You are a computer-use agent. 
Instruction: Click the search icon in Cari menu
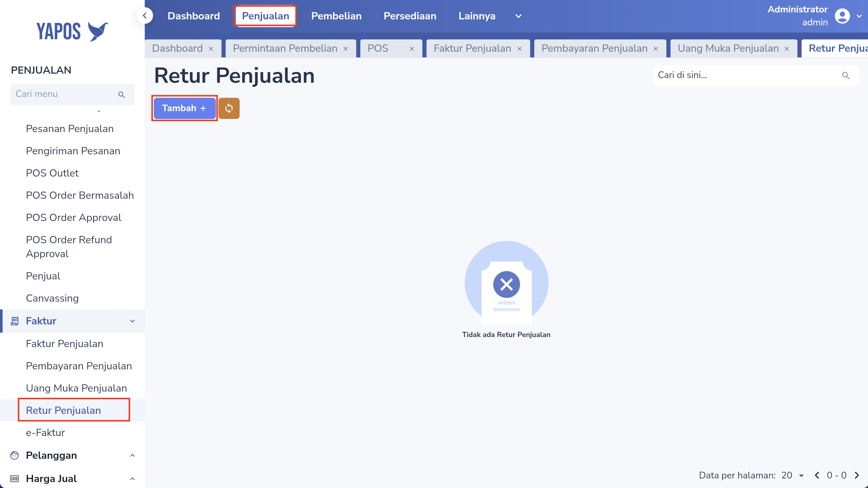click(122, 95)
